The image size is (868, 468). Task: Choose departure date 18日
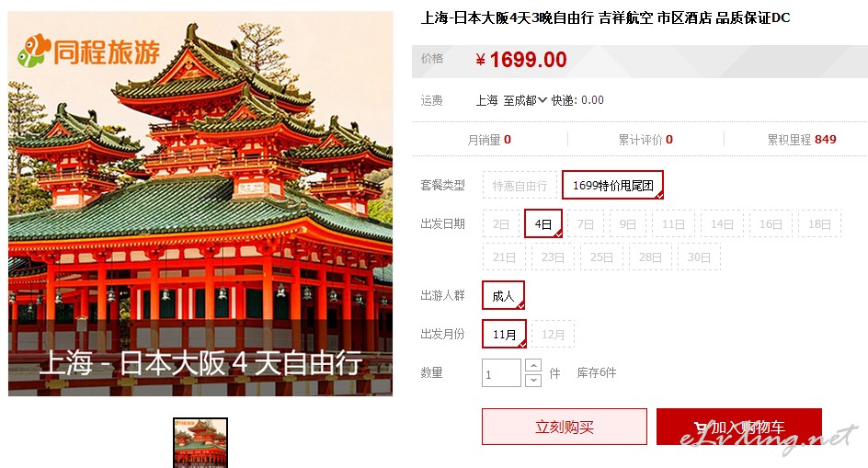click(x=819, y=224)
